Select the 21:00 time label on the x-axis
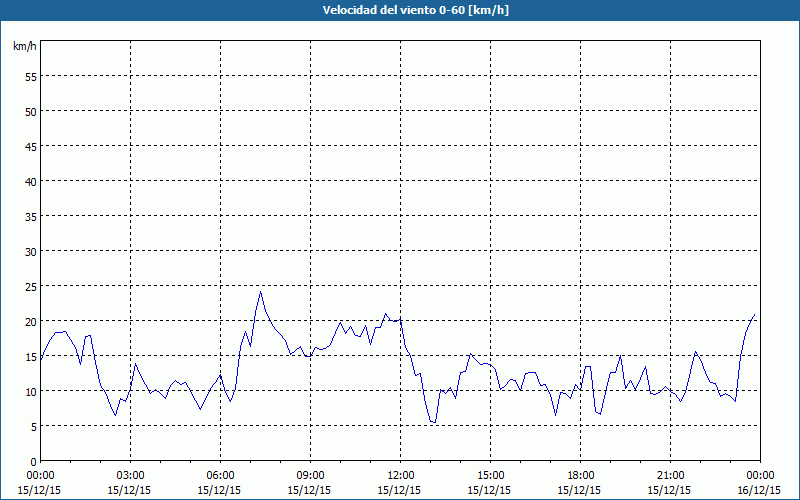 (x=670, y=475)
